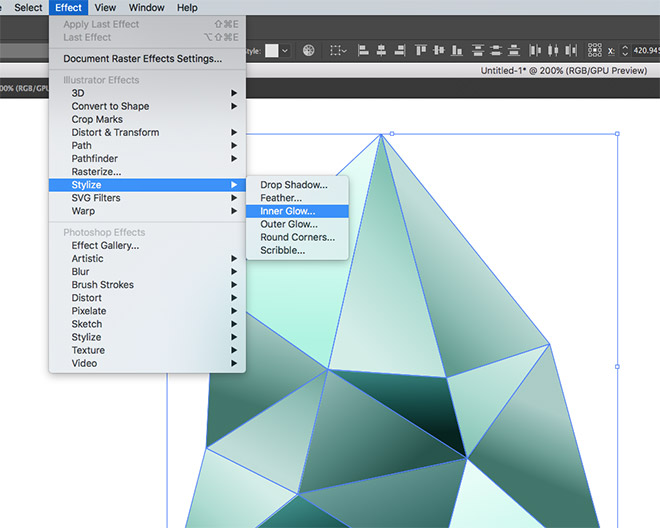Click the graphic Style swatch
The image size is (660, 528).
coord(271,49)
